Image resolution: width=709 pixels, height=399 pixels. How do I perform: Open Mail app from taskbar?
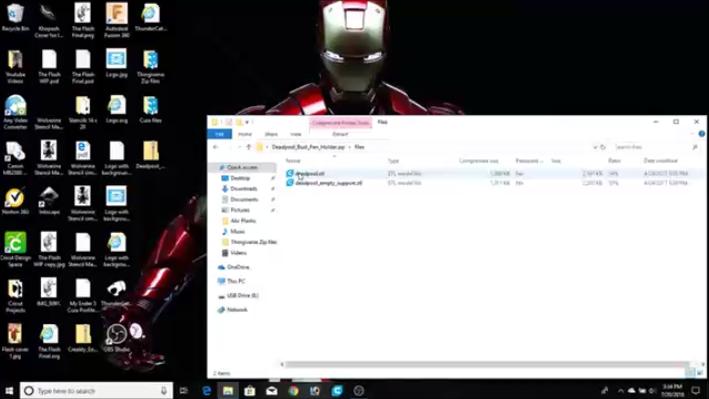click(x=272, y=390)
